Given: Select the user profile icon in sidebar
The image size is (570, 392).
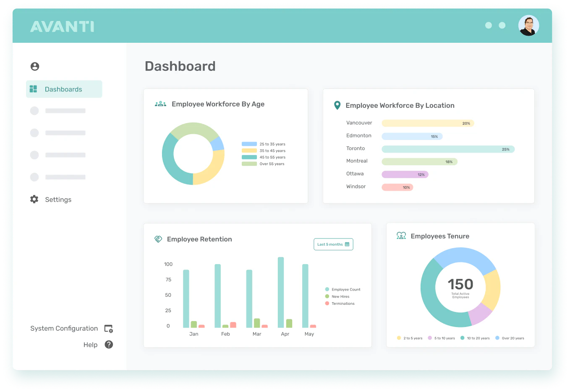Looking at the screenshot, I should pyautogui.click(x=35, y=66).
